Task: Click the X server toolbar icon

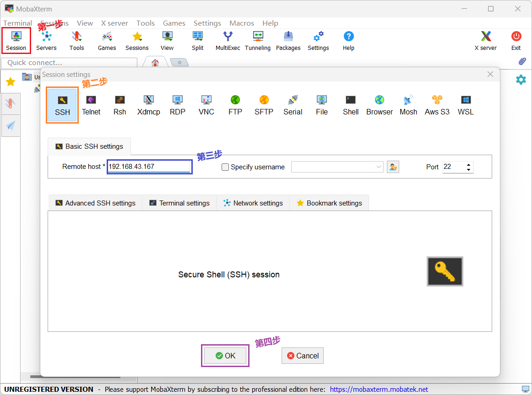Action: coord(485,41)
